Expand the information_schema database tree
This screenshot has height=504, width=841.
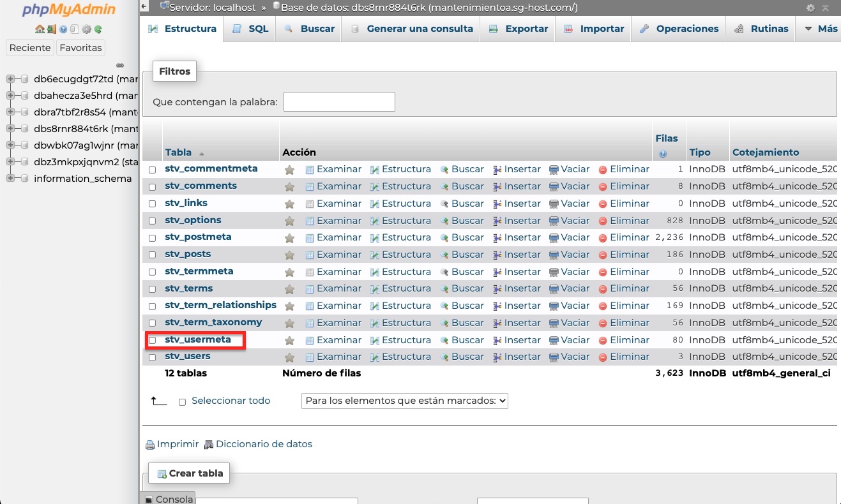click(10, 179)
